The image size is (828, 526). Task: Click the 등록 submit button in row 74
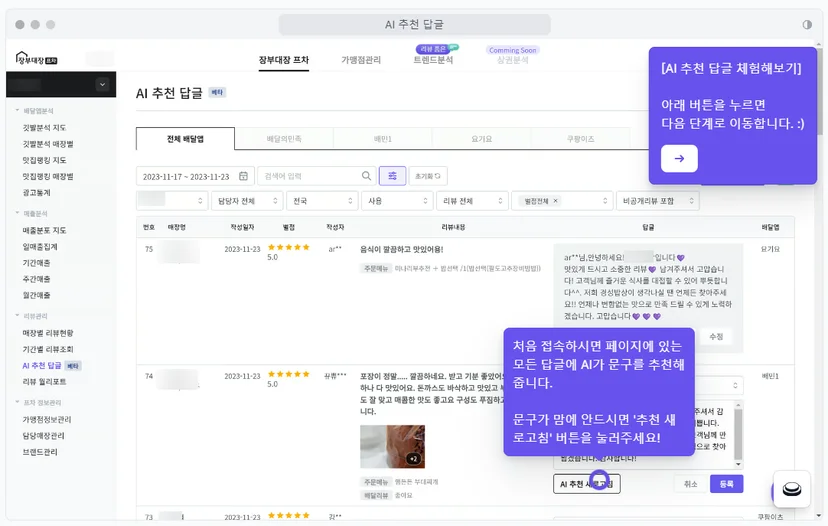coord(727,484)
